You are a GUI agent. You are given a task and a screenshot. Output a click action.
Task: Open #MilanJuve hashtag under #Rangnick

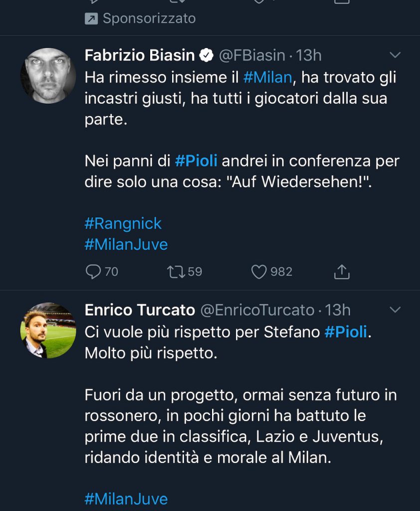(x=126, y=245)
